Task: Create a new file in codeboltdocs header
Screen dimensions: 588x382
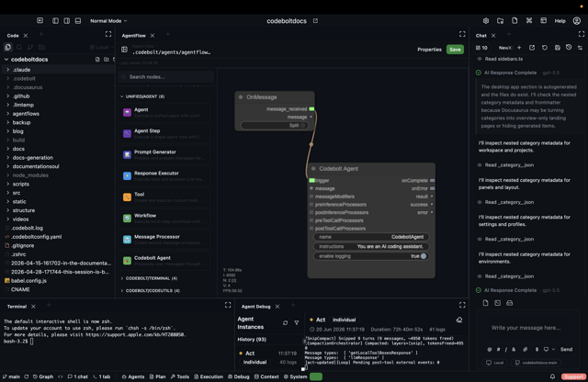Action: pos(97,60)
